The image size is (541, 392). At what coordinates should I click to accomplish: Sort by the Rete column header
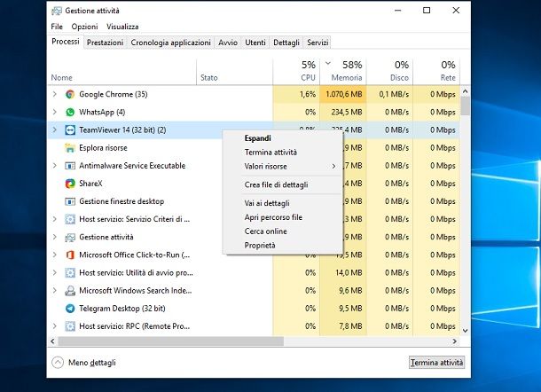click(x=436, y=72)
